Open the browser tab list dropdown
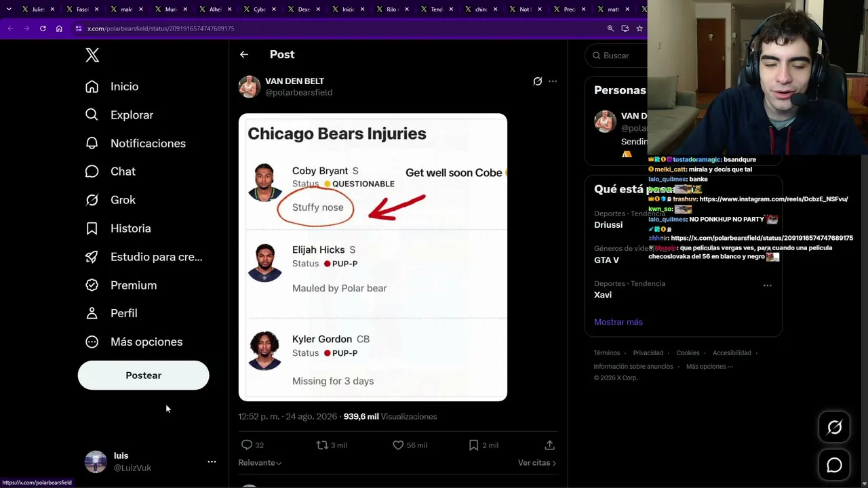 [9, 9]
